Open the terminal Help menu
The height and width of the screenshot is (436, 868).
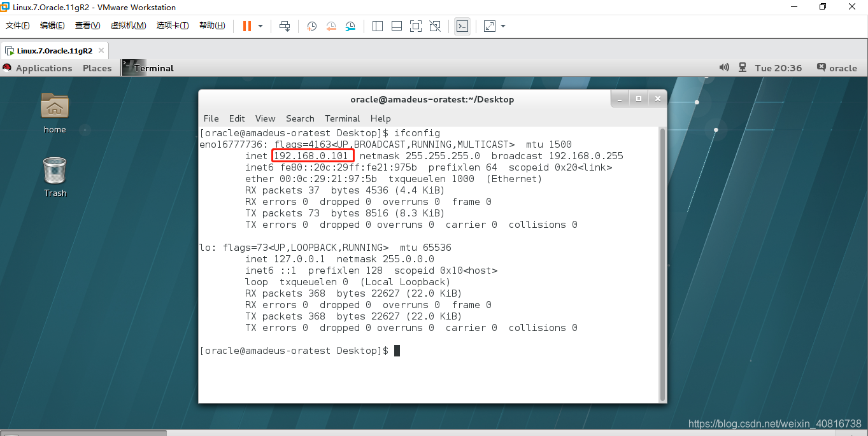pos(380,118)
